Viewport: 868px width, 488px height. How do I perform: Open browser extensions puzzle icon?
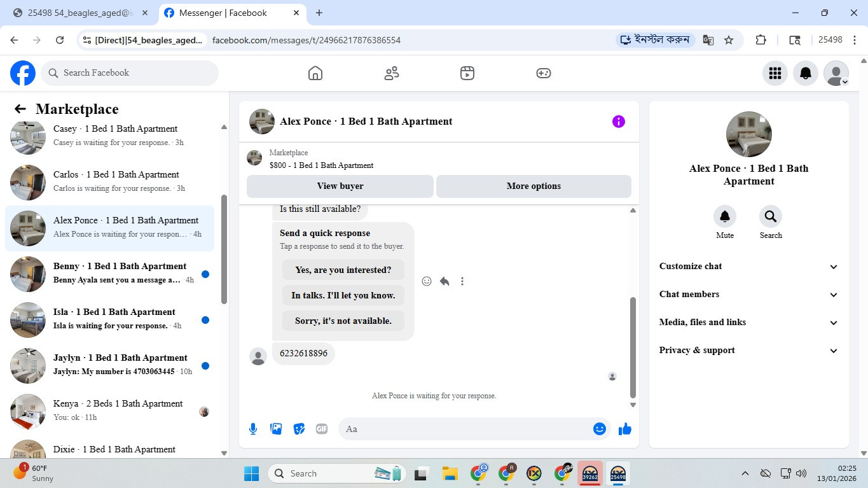[x=761, y=40]
